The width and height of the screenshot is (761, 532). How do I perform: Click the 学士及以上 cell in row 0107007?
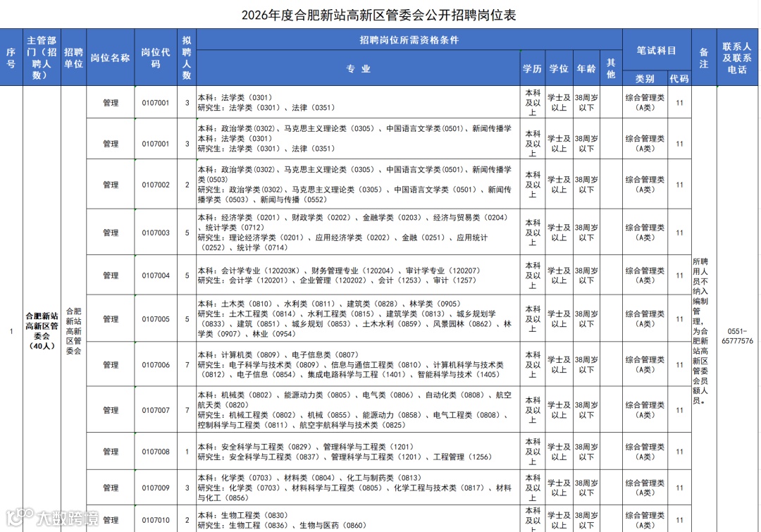[559, 410]
